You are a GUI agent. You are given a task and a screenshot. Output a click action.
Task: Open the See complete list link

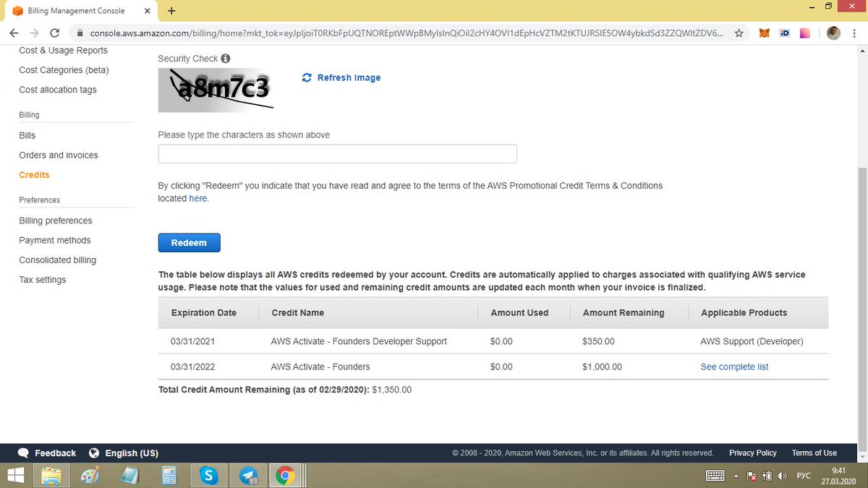coord(734,367)
